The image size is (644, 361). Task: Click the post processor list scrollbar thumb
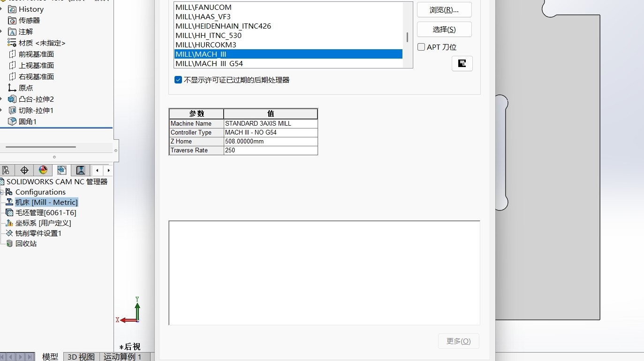(407, 37)
